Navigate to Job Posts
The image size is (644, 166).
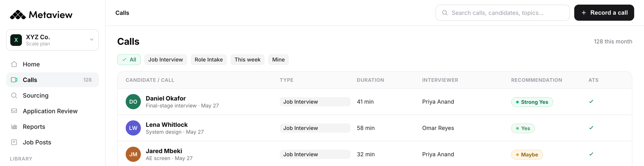52,142
